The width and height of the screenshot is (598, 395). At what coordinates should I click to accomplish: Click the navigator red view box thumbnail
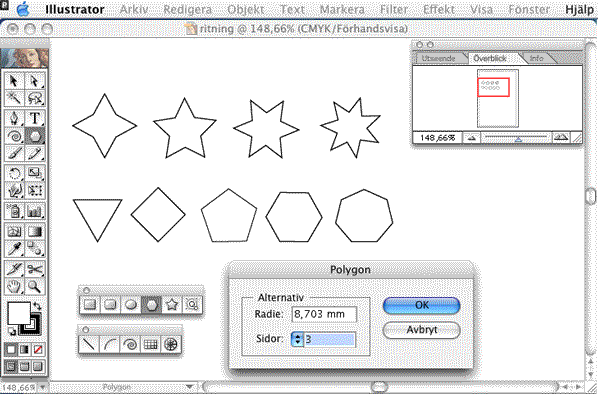pyautogui.click(x=494, y=87)
